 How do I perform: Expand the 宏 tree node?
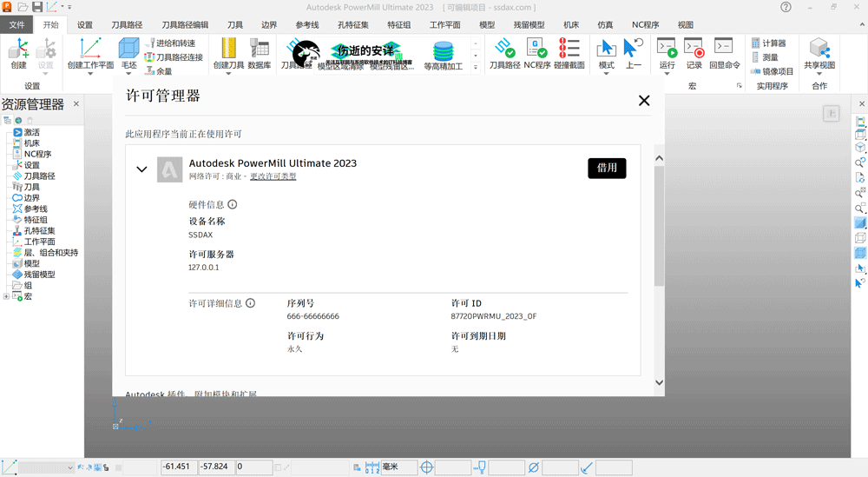(5, 296)
